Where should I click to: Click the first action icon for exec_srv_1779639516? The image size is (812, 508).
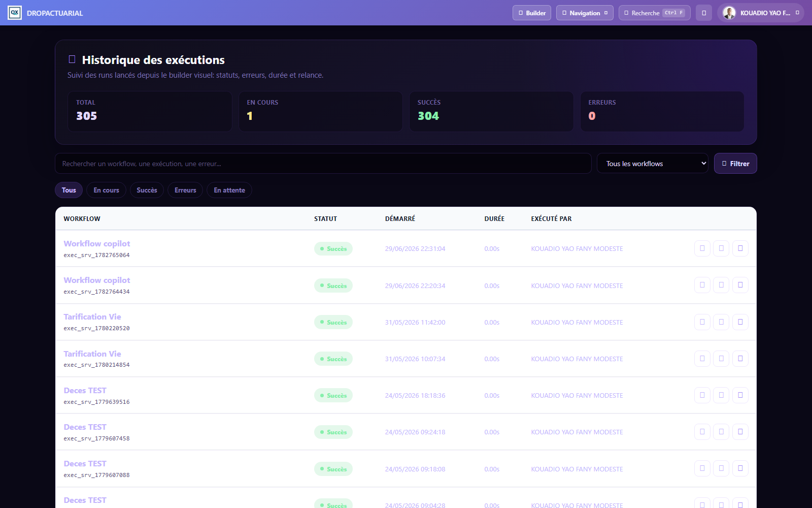[x=702, y=395]
